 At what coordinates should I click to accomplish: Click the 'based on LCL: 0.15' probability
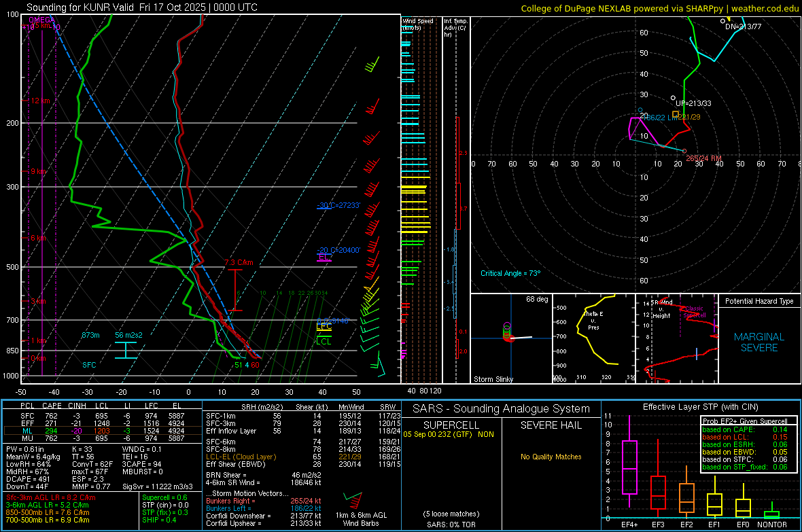point(745,437)
